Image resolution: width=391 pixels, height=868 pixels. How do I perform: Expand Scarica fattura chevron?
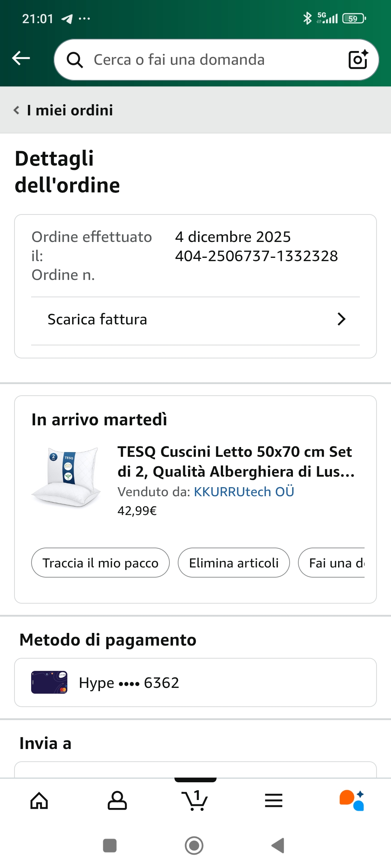[341, 319]
